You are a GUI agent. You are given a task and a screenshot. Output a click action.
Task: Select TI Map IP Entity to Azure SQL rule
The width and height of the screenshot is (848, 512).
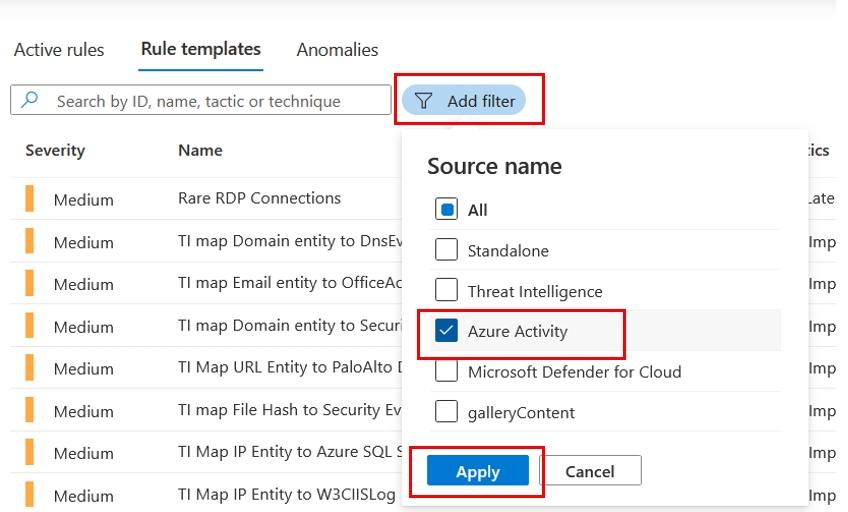(290, 451)
